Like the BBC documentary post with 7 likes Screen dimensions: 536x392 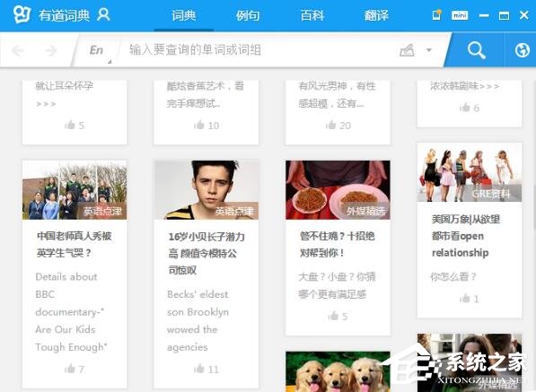click(75, 369)
